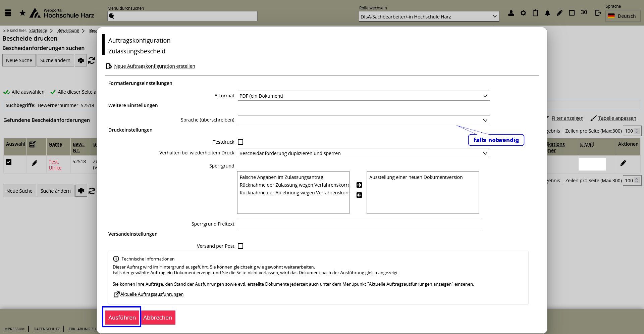Open the notifications bell

point(547,13)
